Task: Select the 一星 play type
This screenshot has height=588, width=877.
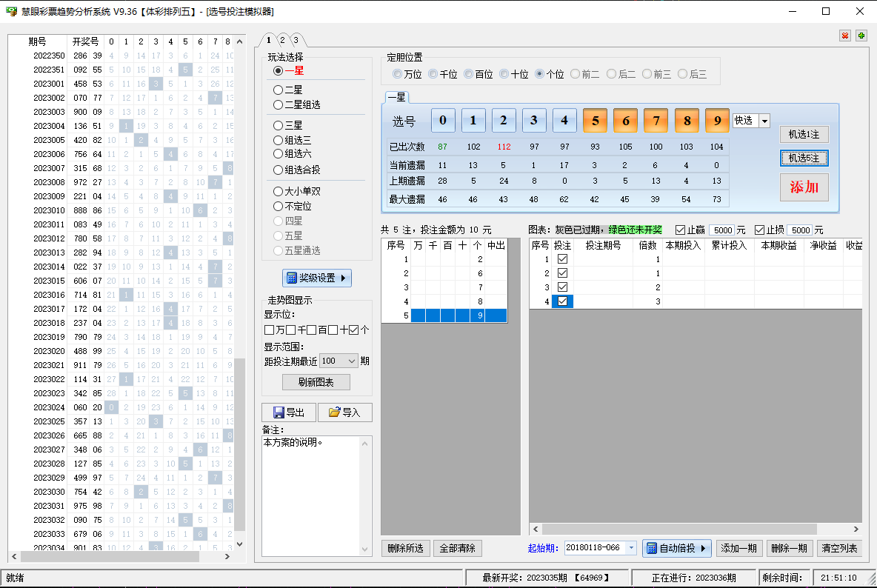Action: (289, 71)
